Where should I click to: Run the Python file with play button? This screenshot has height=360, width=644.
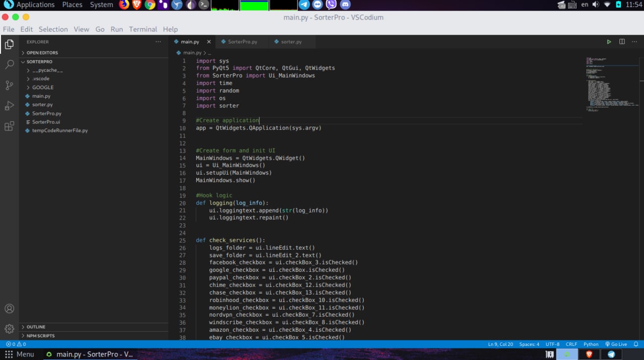(609, 42)
